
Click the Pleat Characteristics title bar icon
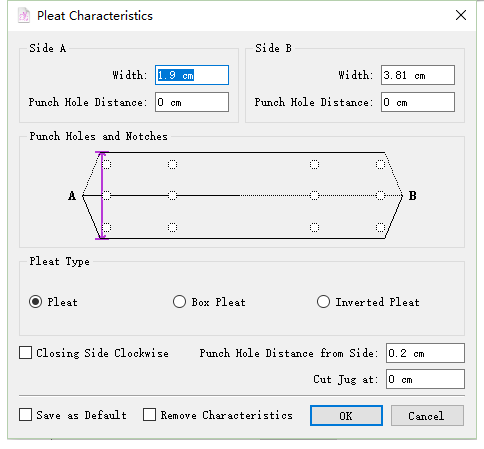pyautogui.click(x=24, y=16)
